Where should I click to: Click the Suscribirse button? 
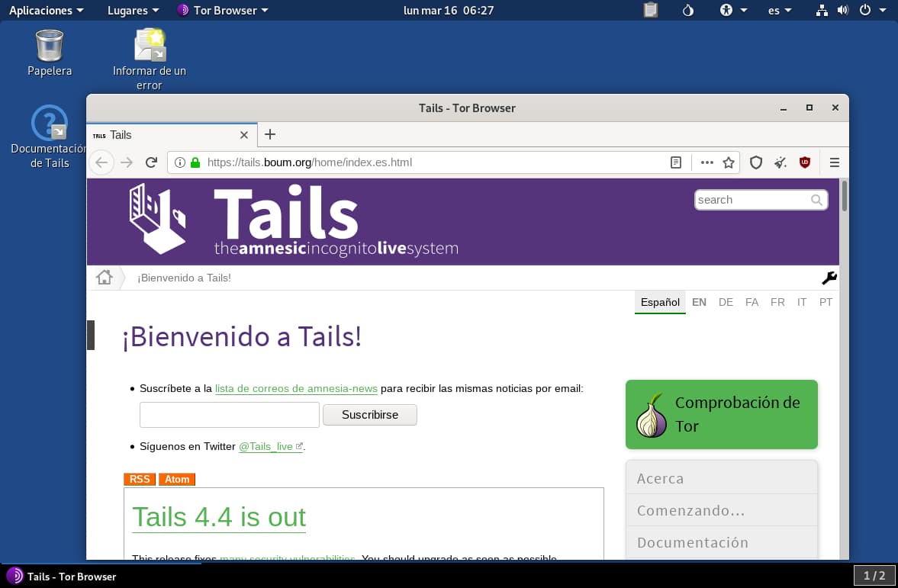(370, 415)
